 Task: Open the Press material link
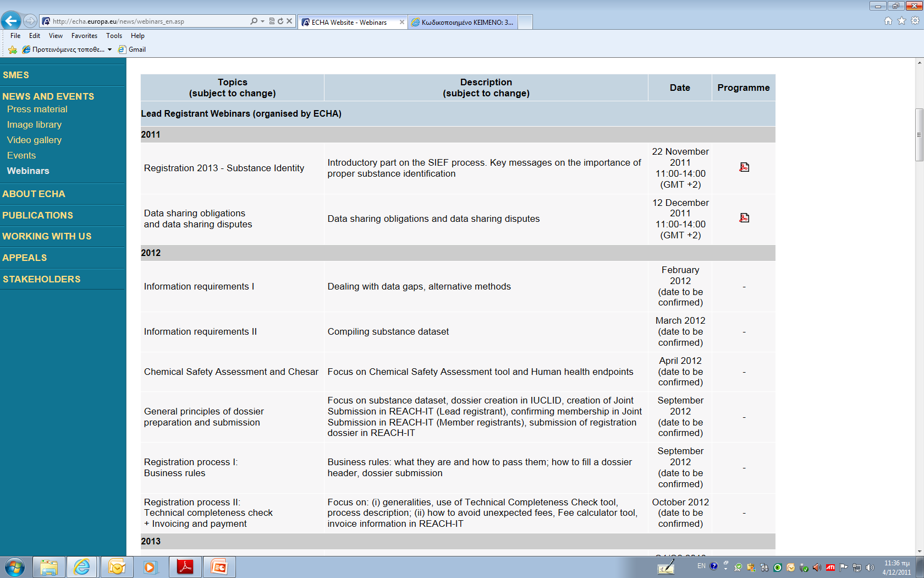(x=37, y=109)
